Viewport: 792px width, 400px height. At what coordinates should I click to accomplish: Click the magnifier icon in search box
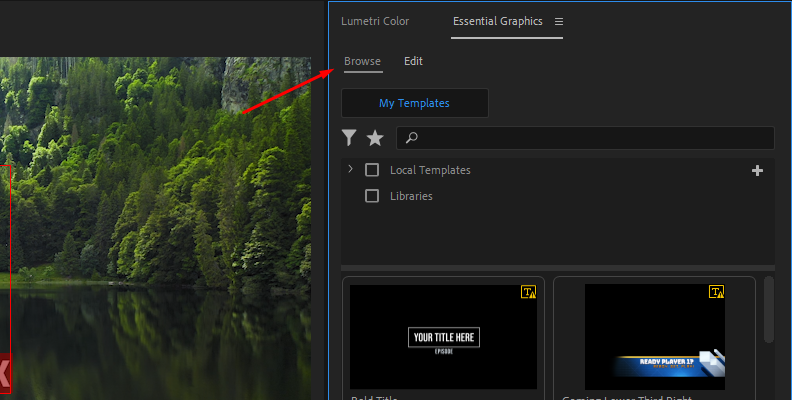click(x=411, y=138)
